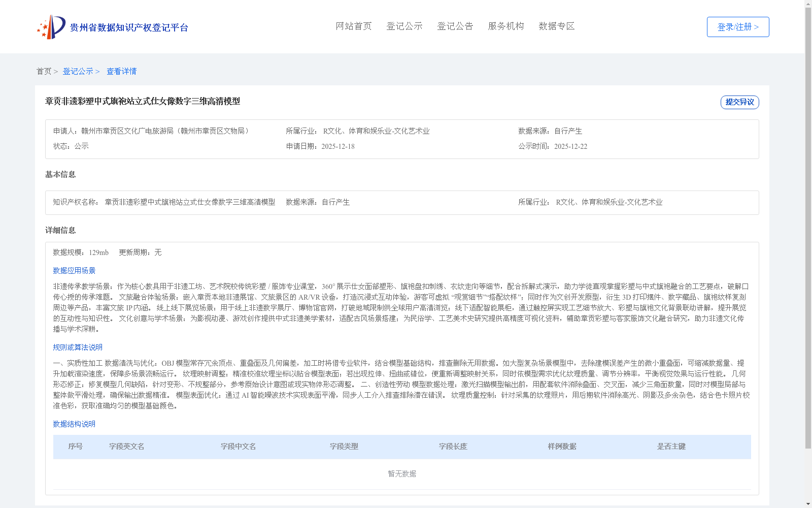Click the 字段中文名 column header
The width and height of the screenshot is (812, 508).
(x=239, y=447)
